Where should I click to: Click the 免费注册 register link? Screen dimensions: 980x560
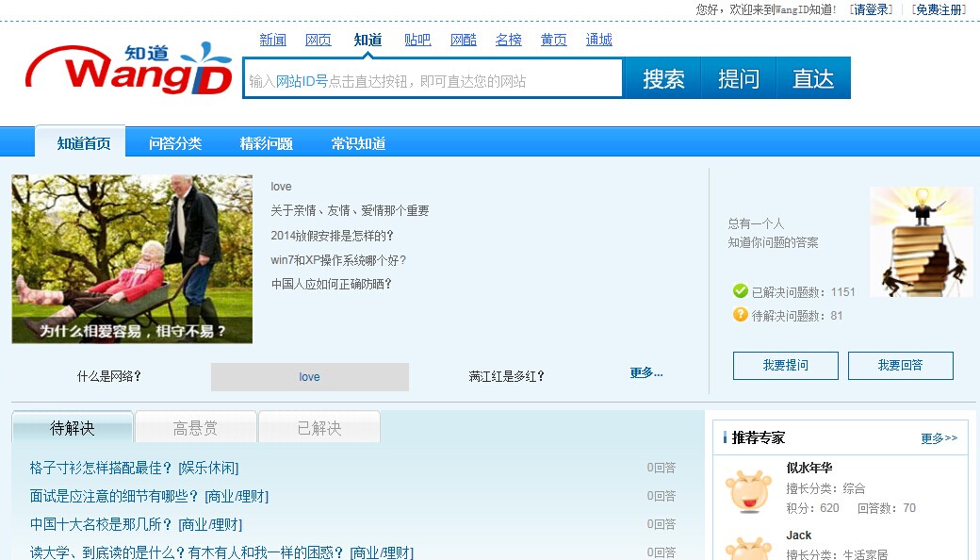pos(939,9)
